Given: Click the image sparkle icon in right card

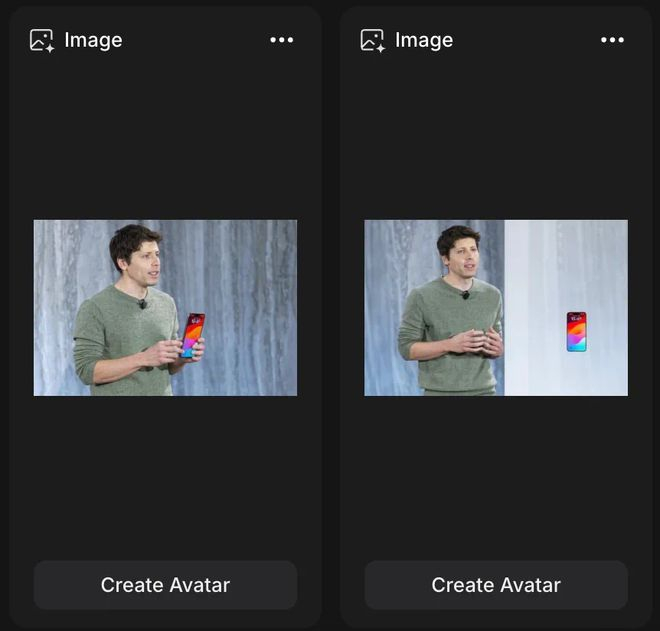Looking at the screenshot, I should point(373,40).
